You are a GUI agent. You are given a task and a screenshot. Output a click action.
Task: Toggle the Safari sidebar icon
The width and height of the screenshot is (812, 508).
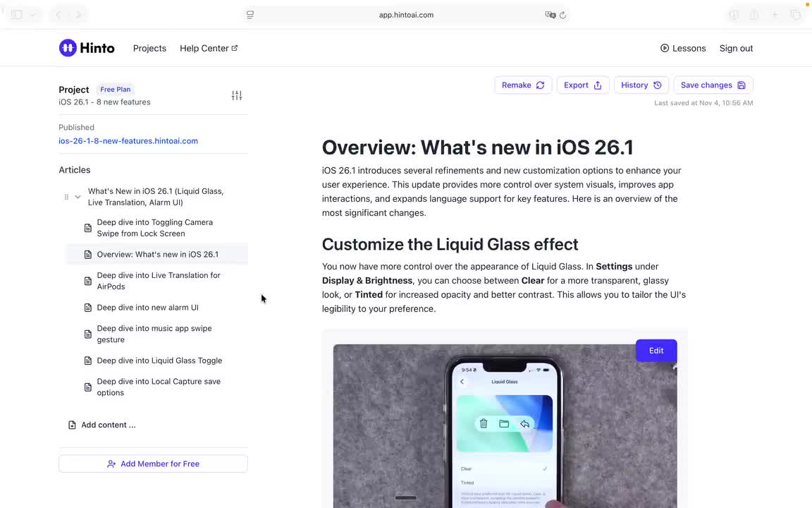point(17,15)
